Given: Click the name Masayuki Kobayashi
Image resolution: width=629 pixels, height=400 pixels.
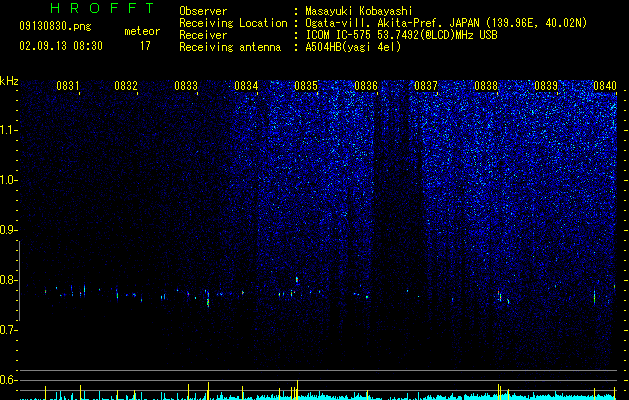Looking at the screenshot, I should [x=359, y=11].
